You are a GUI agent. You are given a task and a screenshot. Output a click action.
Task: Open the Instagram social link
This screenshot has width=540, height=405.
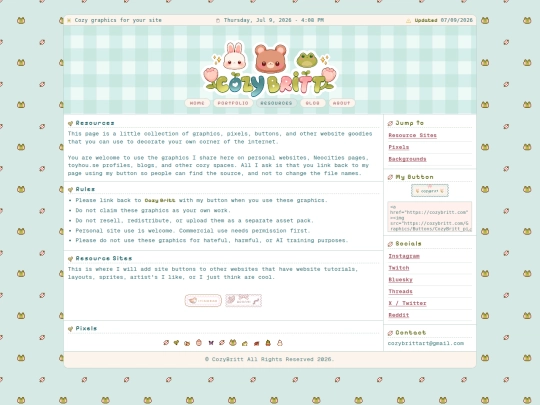coord(404,256)
